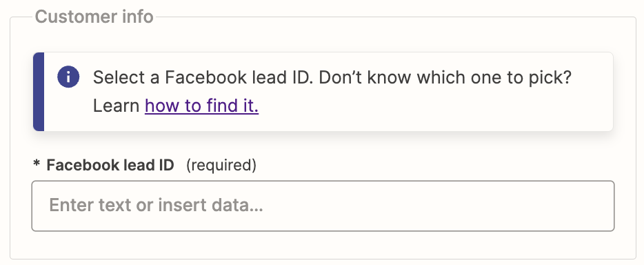Click the blue info circle icon
The image size is (644, 265).
point(68,77)
